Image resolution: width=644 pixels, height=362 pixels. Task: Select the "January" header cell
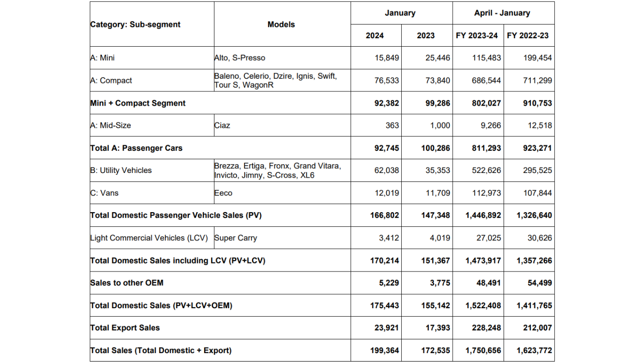click(x=400, y=13)
